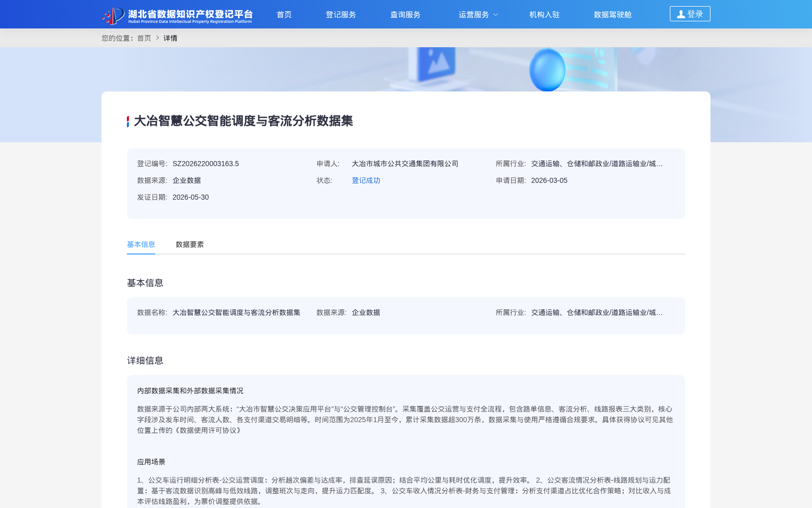The height and width of the screenshot is (508, 812).
Task: Click the 应用场景 subheading
Action: click(151, 462)
